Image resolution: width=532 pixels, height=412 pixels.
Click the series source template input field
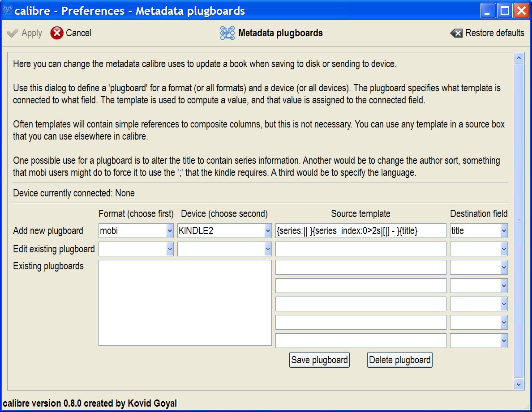click(360, 231)
